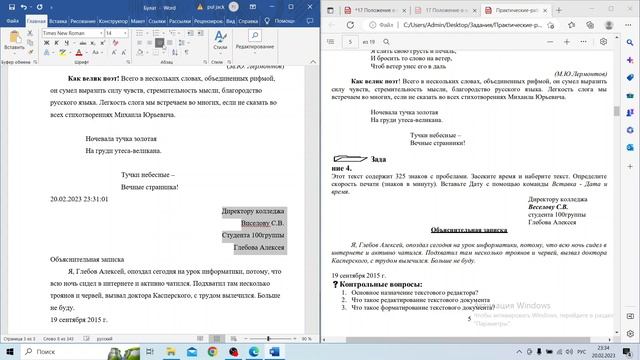Sort paragraph contents

(x=175, y=52)
